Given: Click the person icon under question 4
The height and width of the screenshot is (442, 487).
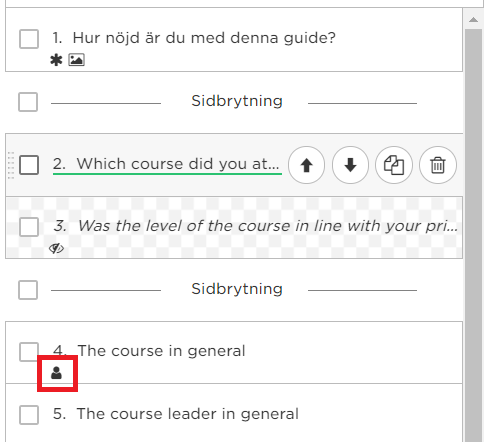Looking at the screenshot, I should tap(56, 373).
